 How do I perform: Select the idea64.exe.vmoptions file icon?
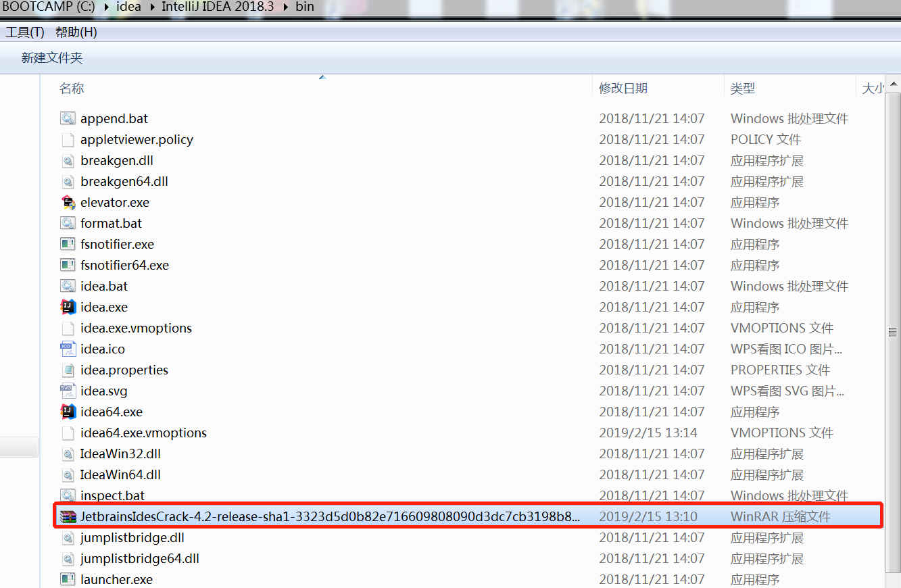[x=68, y=433]
